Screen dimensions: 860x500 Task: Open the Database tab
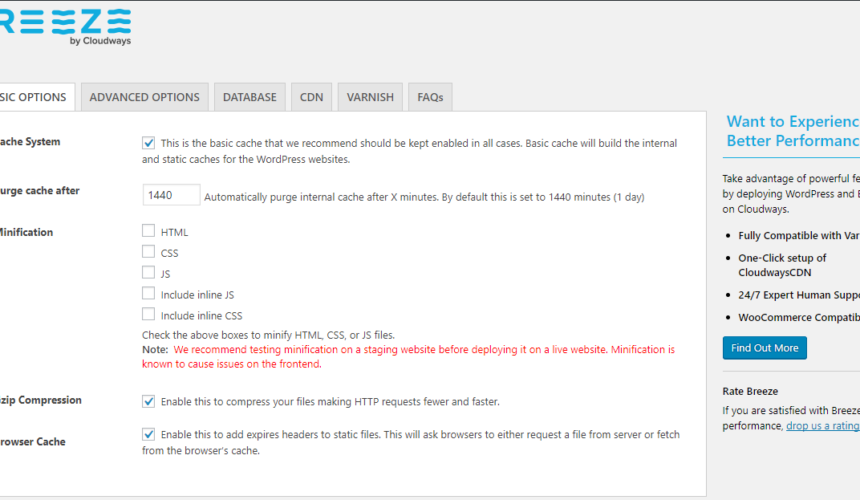[250, 97]
